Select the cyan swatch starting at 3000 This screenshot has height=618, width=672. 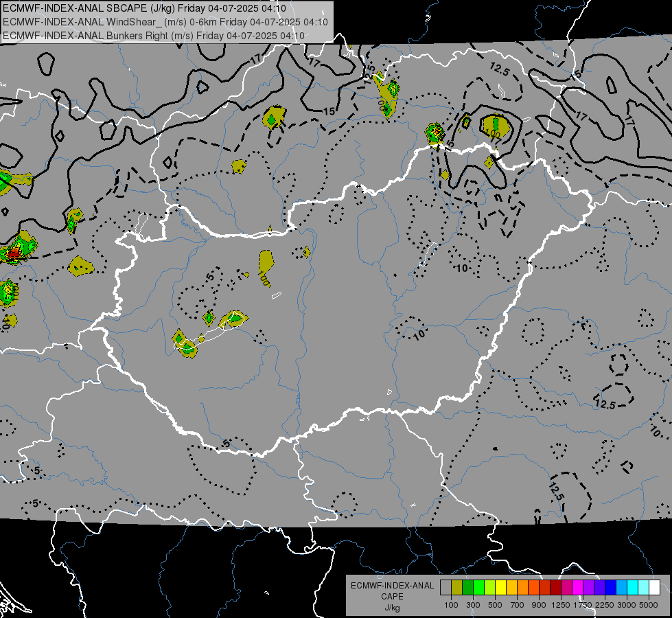tap(633, 587)
